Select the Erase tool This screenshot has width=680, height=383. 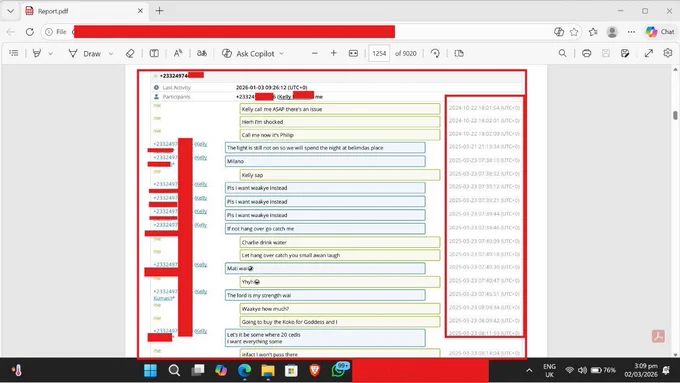pyautogui.click(x=130, y=53)
